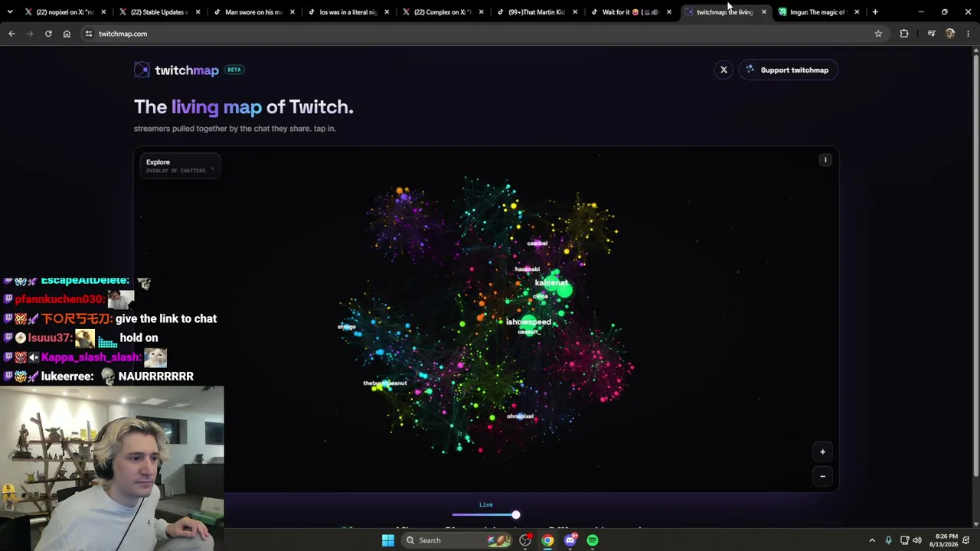Click the Live timeline slider handle
Viewport: 980px width, 551px height.
pos(516,514)
